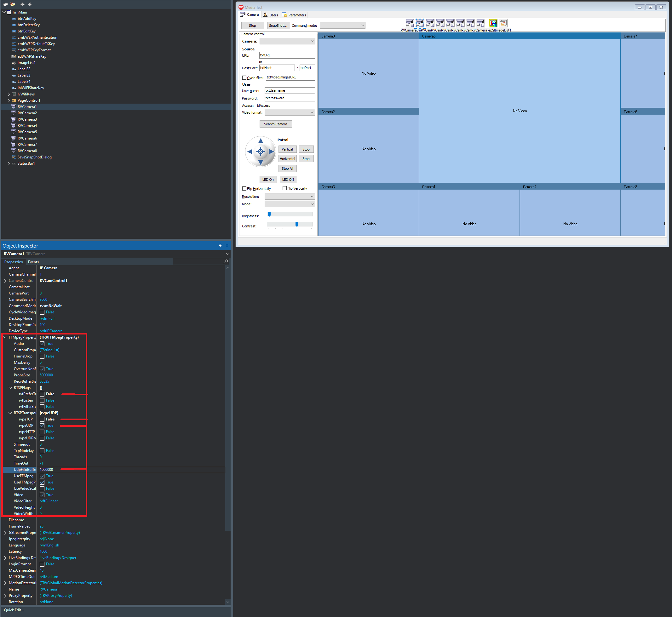The width and height of the screenshot is (672, 617).
Task: Click the Search Camera button
Action: (x=275, y=124)
